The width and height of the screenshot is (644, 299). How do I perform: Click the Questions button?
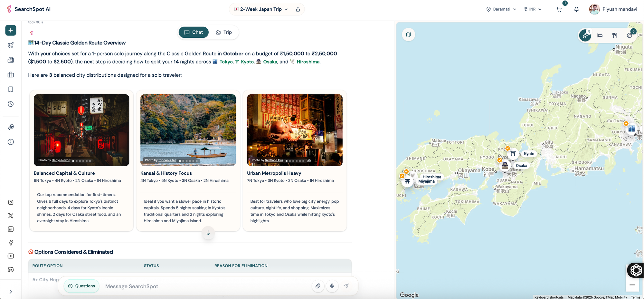coord(81,286)
